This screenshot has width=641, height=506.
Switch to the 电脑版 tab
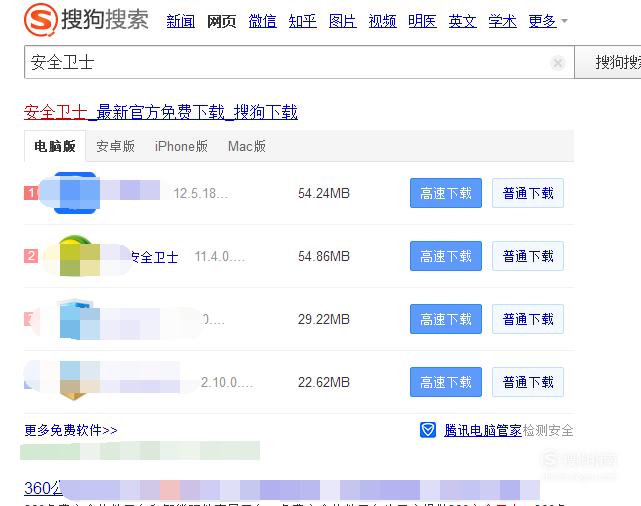[x=55, y=146]
